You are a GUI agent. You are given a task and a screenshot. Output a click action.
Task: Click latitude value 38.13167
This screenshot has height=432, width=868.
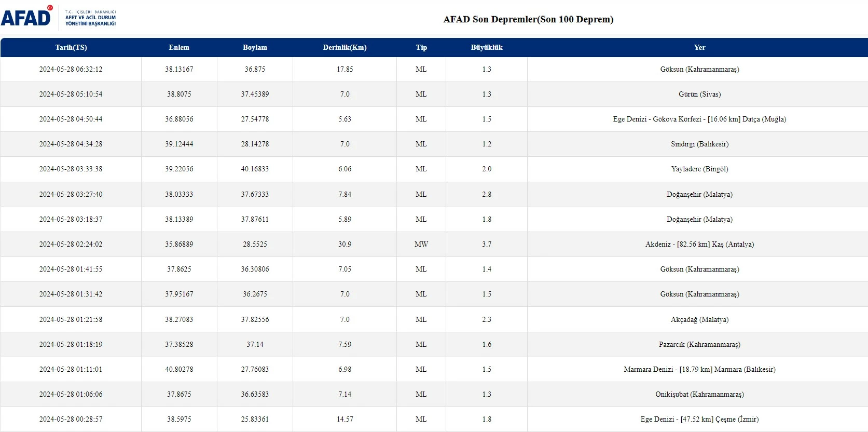tap(179, 69)
